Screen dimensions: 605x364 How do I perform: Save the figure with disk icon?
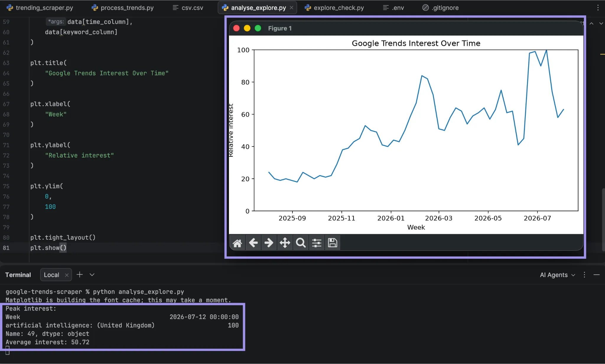[332, 243]
